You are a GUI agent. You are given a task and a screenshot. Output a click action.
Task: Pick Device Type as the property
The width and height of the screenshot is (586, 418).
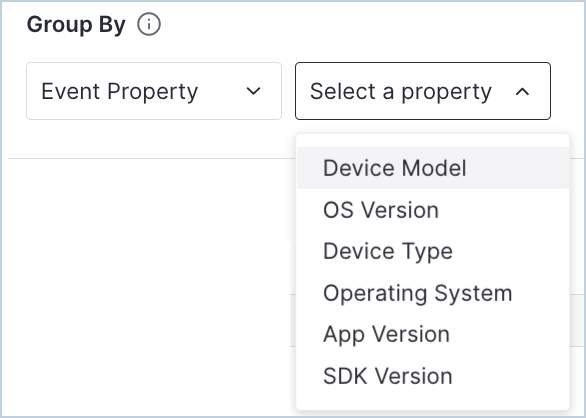click(433, 251)
